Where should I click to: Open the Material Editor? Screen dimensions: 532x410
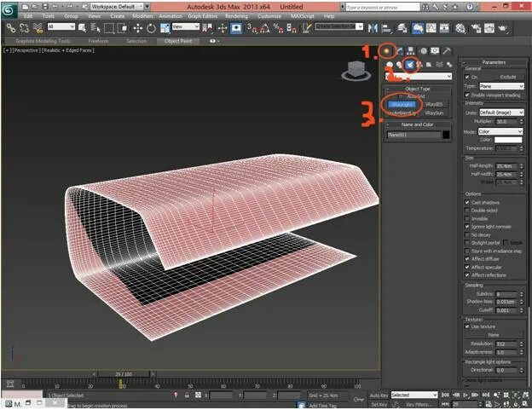pyautogui.click(x=460, y=28)
